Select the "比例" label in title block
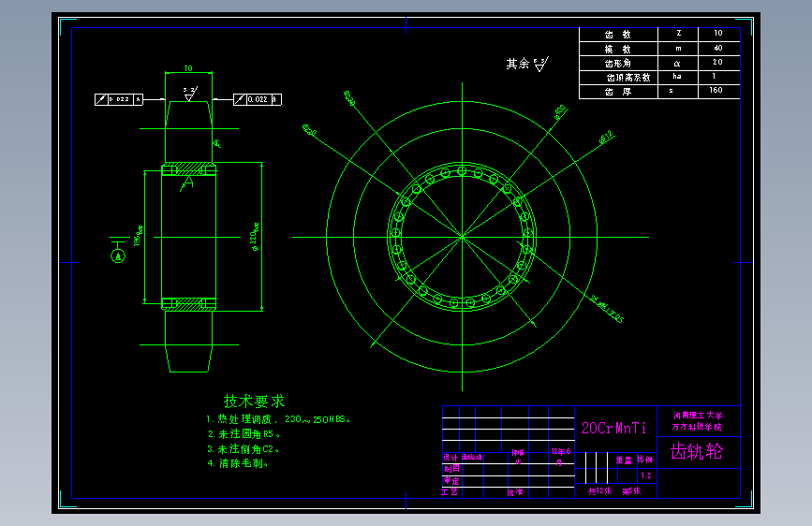812x526 pixels. tap(644, 460)
